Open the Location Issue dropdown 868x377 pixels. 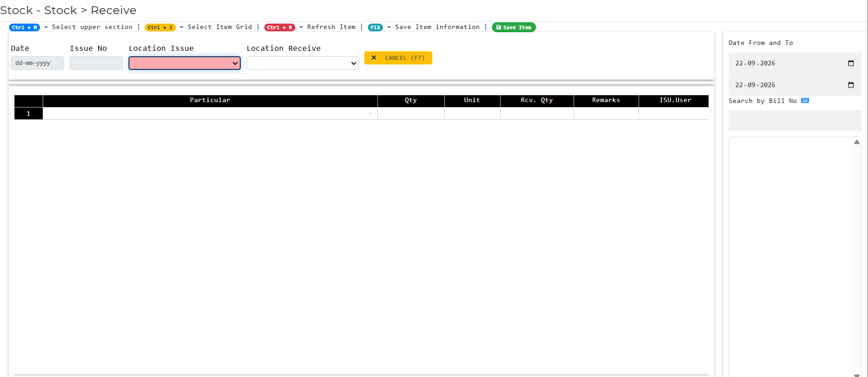(184, 63)
